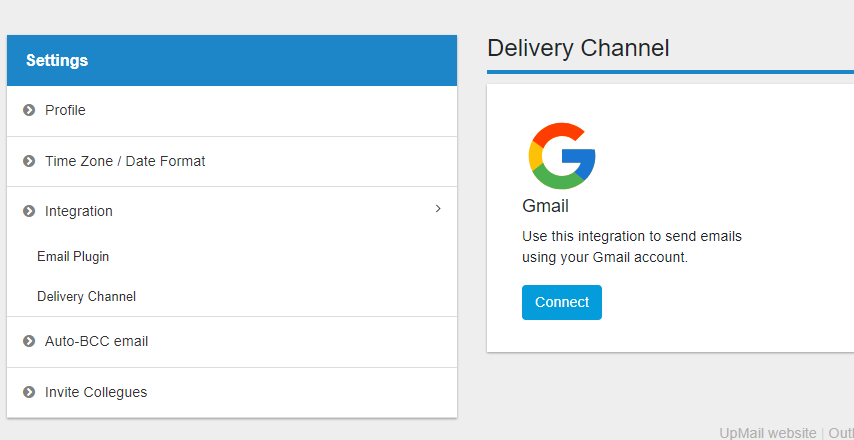854x440 pixels.
Task: Click the Auto-BCC email arrow icon
Action: click(29, 341)
